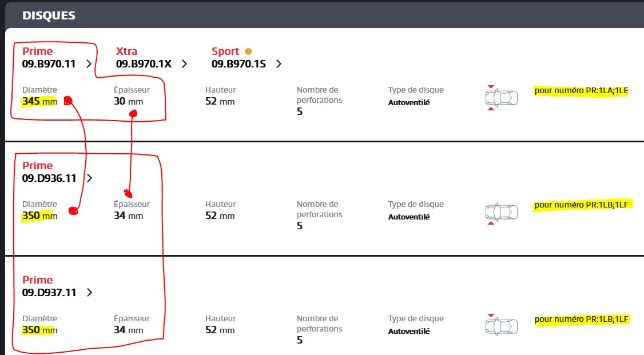The height and width of the screenshot is (355, 644).
Task: Click the car axle icon for PR:1LA;1LE row
Action: click(502, 98)
